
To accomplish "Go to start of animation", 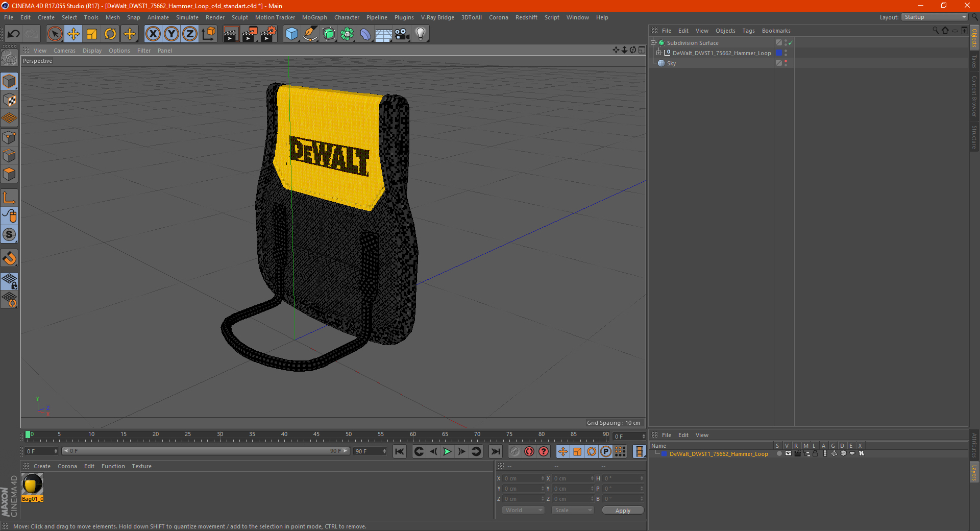I will click(400, 451).
